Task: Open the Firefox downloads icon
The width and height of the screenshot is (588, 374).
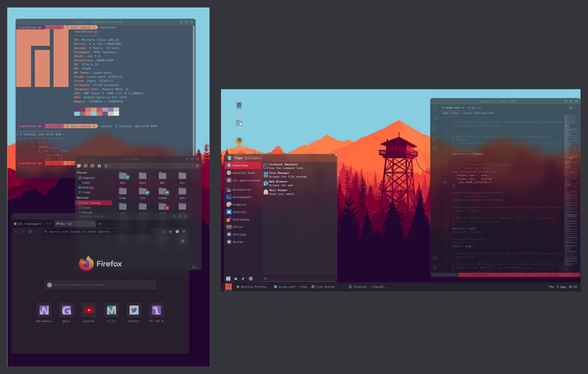Action: click(163, 231)
